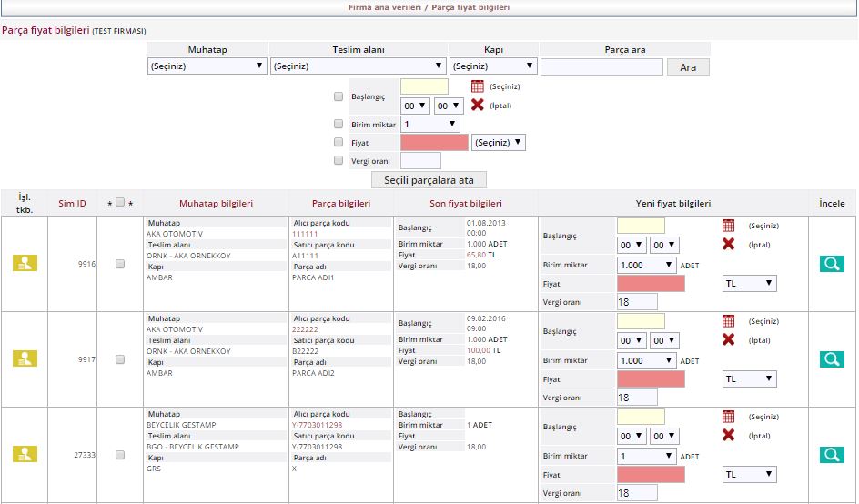
Task: Click the magnifier icon for row 9917
Action: [x=832, y=359]
